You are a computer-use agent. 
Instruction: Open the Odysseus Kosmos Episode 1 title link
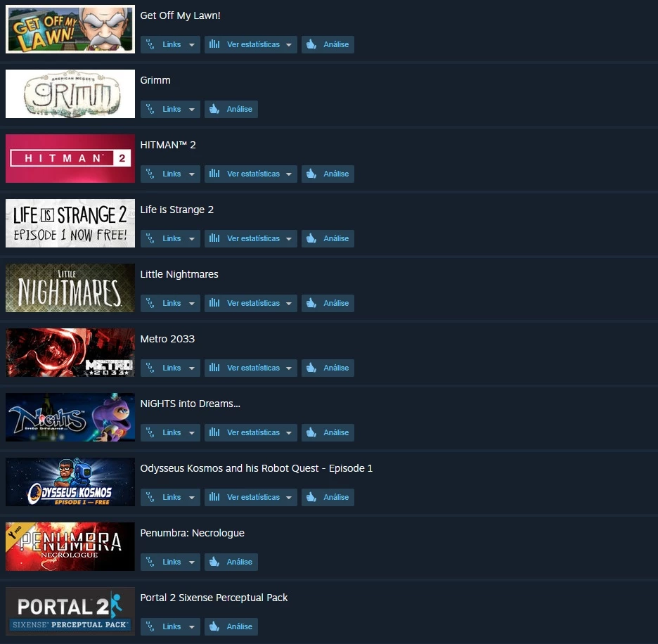coord(257,468)
